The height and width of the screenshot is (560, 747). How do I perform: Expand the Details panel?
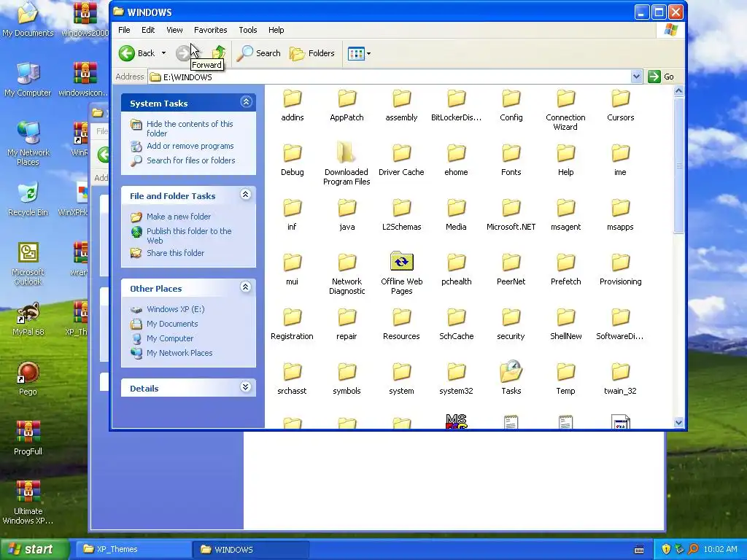[245, 386]
